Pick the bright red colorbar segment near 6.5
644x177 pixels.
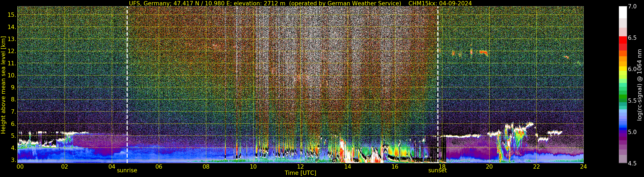click(623, 40)
